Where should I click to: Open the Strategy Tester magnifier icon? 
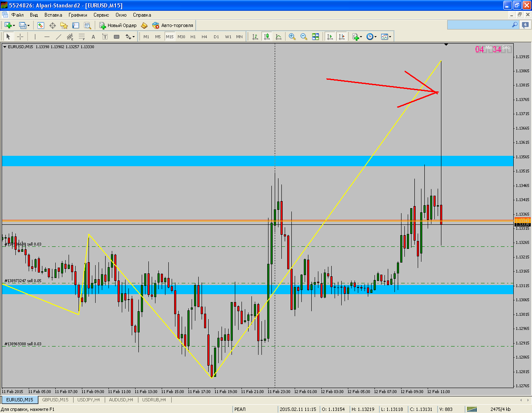coord(87,25)
